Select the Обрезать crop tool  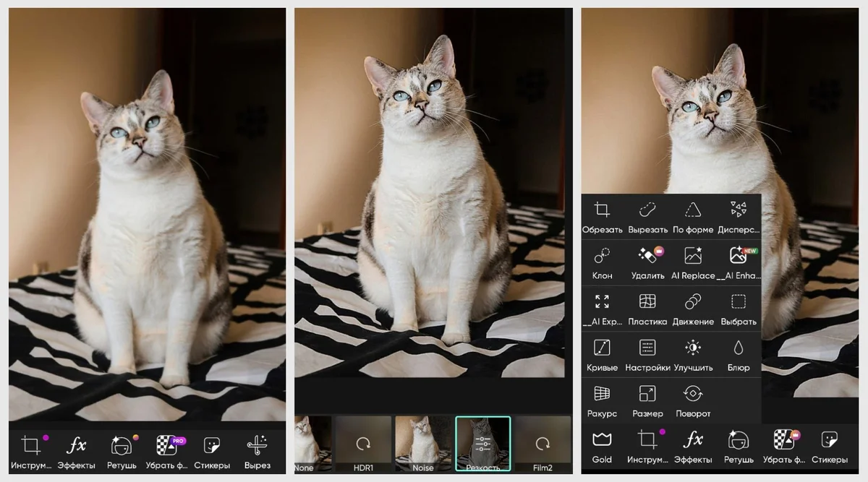coord(602,216)
